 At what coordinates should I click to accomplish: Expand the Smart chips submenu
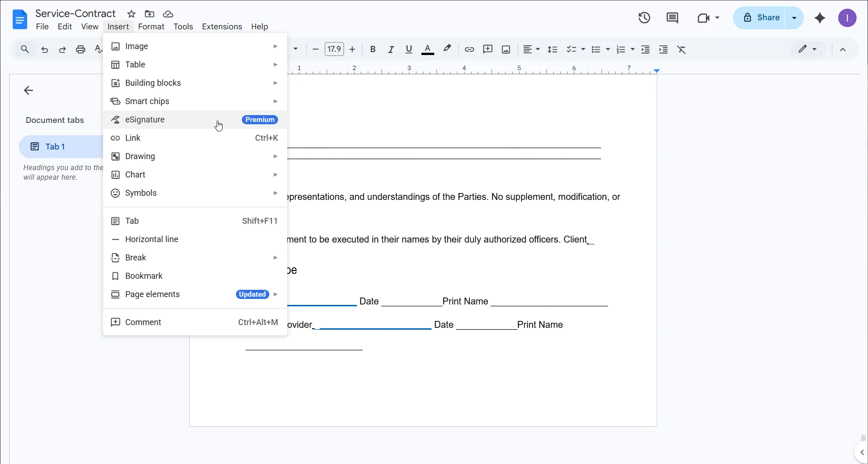(x=195, y=101)
